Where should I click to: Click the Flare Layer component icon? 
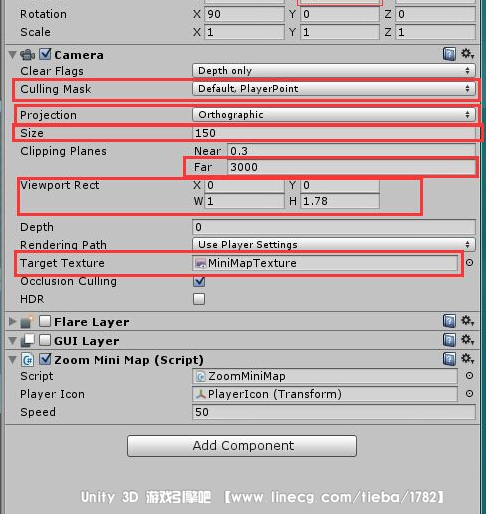[27, 322]
